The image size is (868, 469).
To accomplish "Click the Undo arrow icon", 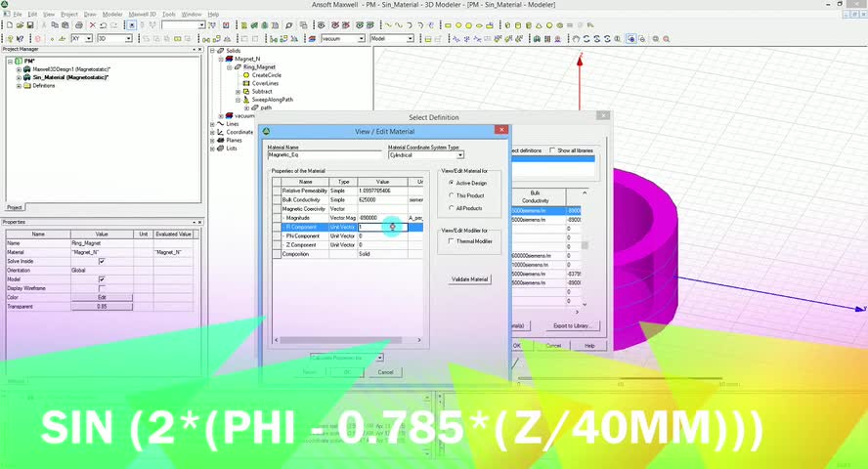I will tap(103, 25).
